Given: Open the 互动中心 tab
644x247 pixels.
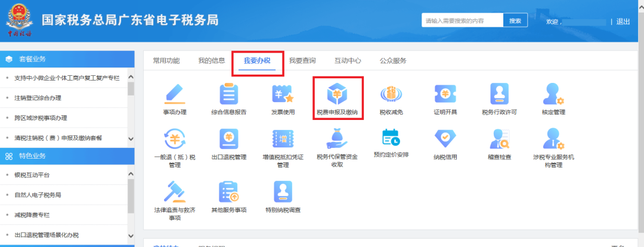Looking at the screenshot, I should pyautogui.click(x=348, y=61).
